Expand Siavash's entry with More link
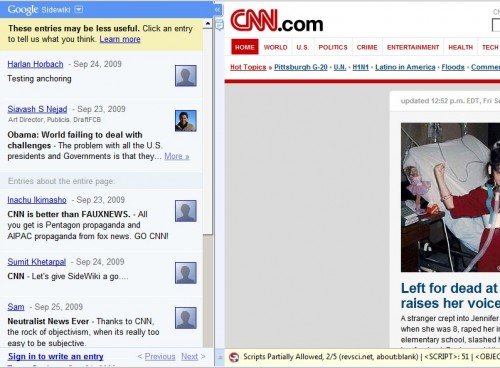The image size is (500, 368). [x=177, y=156]
